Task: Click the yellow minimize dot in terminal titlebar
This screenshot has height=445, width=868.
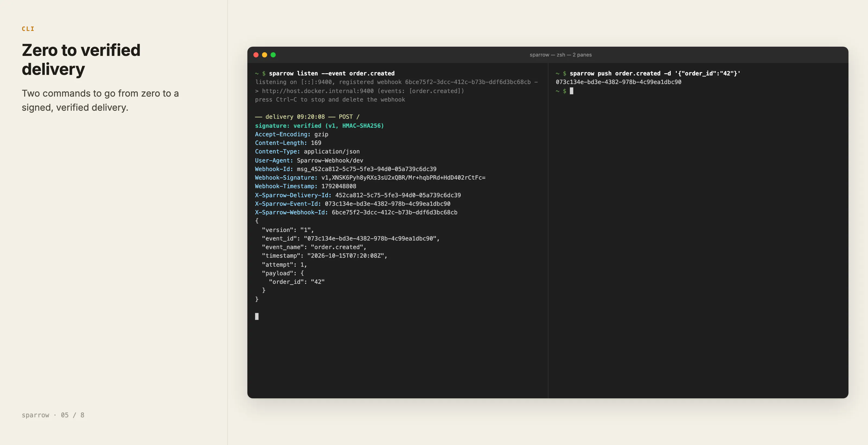Action: click(x=264, y=55)
